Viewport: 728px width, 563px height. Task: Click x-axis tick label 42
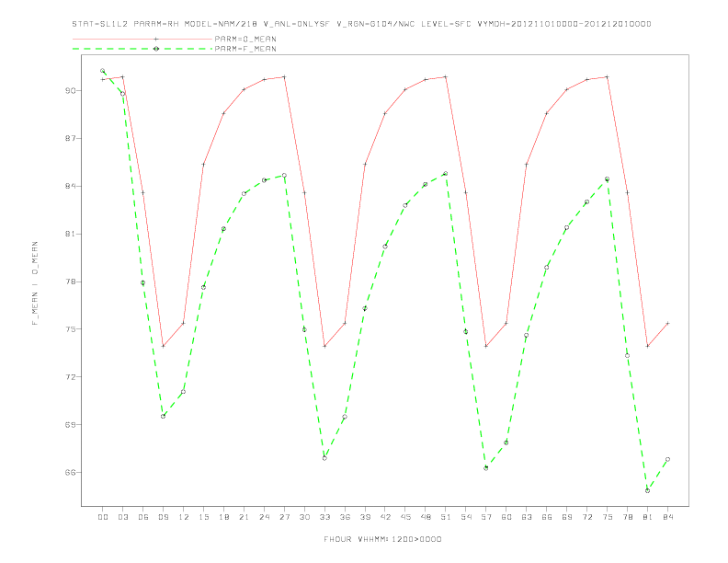pos(385,517)
